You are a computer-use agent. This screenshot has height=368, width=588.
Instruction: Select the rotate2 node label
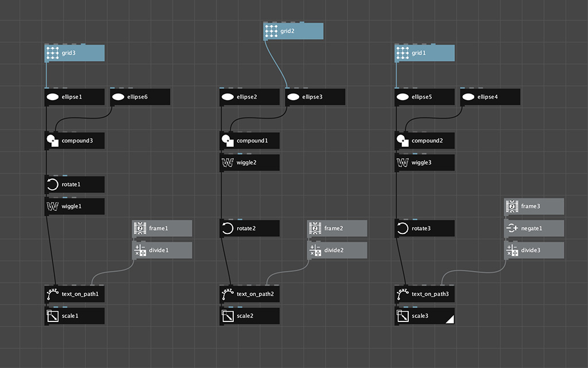click(246, 228)
